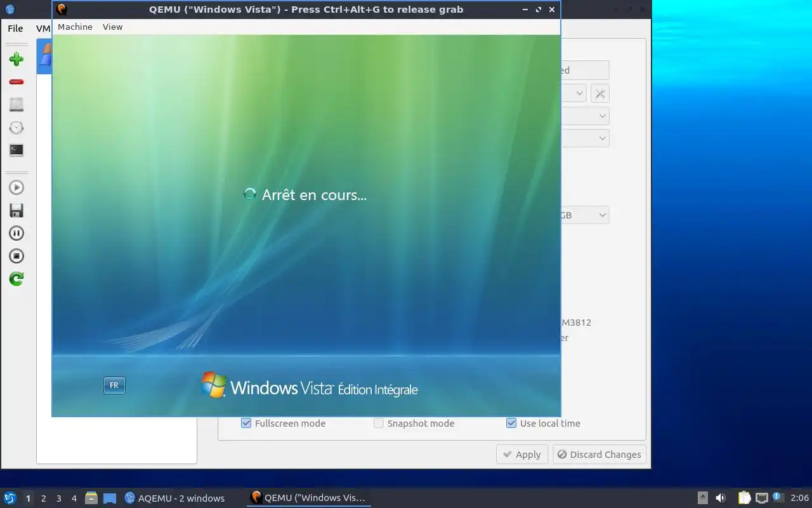Open the file manager icon in taskbar
The height and width of the screenshot is (508, 812).
click(x=91, y=498)
